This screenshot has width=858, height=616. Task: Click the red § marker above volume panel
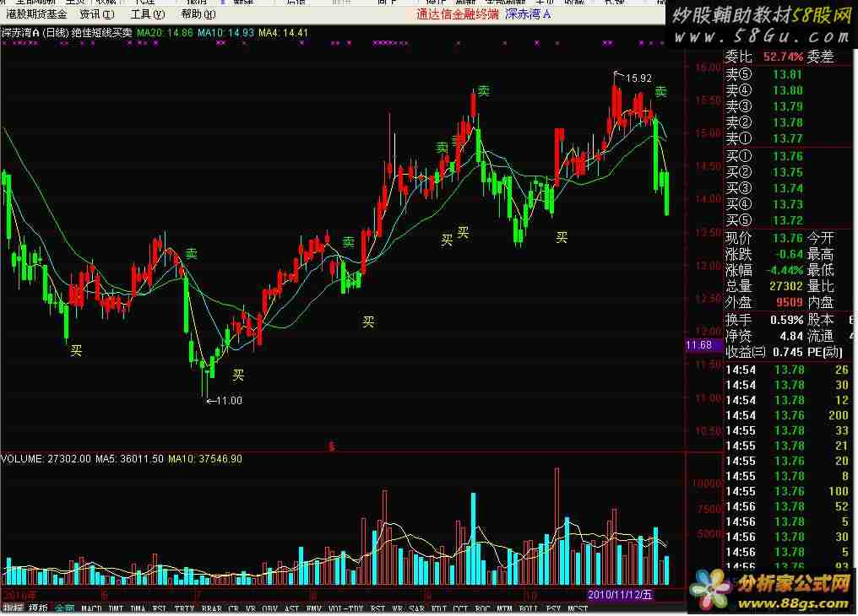pos(331,447)
